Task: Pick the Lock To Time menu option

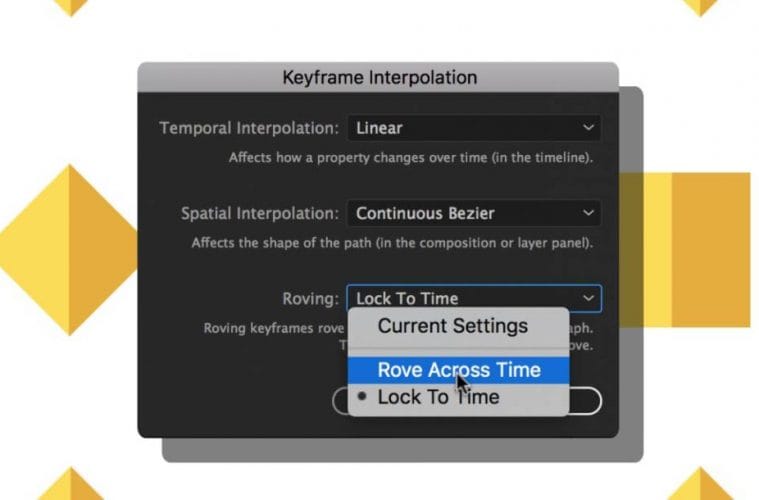Action: (437, 397)
